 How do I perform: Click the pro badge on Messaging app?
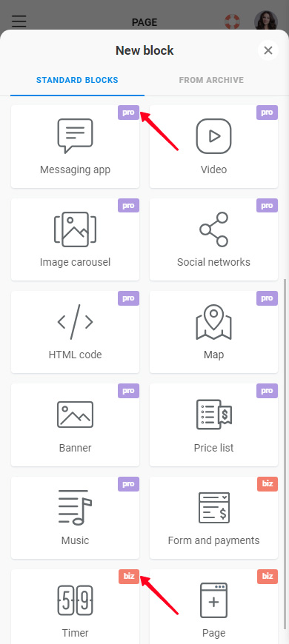point(129,113)
